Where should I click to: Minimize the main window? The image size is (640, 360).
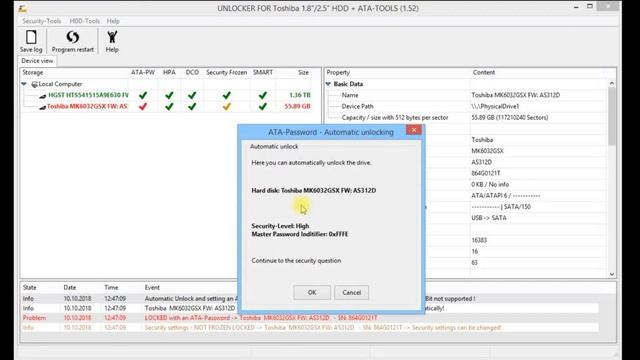(x=576, y=7)
